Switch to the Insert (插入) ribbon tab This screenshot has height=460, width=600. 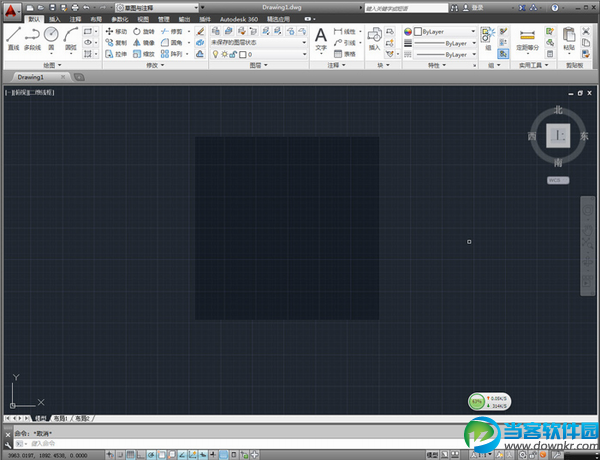[54, 19]
